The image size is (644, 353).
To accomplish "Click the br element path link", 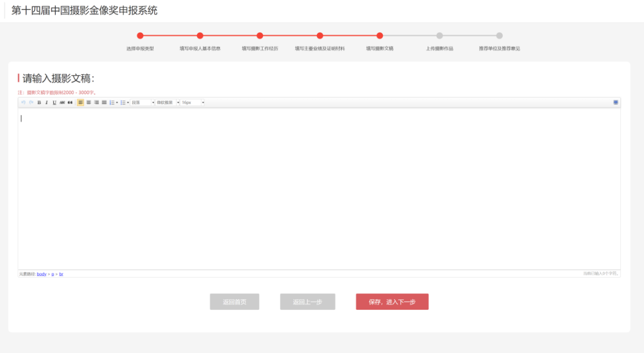I will pos(61,274).
